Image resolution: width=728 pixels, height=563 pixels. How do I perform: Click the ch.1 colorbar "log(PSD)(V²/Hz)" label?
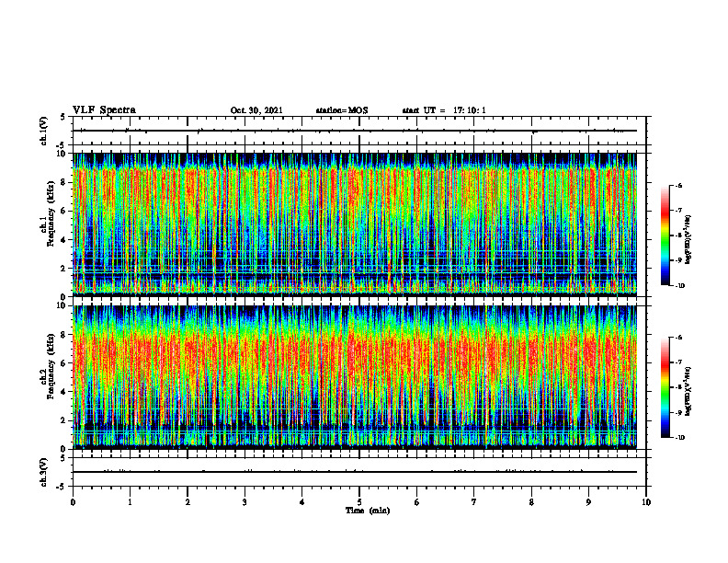(x=688, y=239)
